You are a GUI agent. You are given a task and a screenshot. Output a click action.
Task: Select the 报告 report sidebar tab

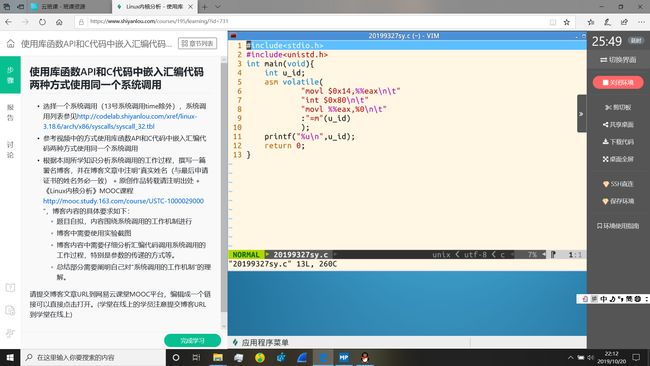click(x=10, y=112)
